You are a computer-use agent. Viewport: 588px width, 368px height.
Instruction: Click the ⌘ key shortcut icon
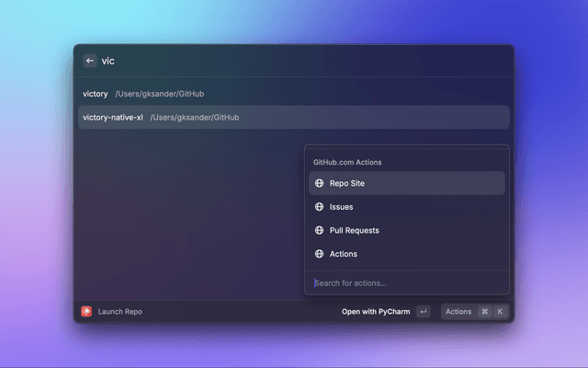tap(484, 312)
